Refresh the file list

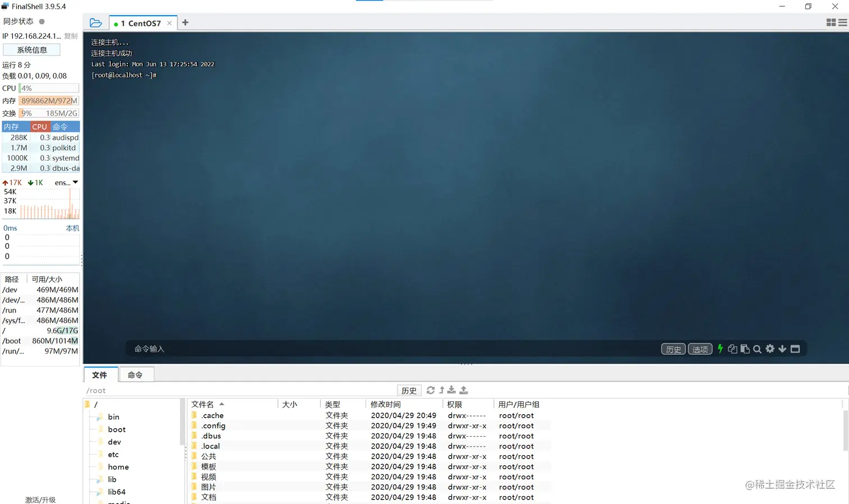(x=431, y=390)
